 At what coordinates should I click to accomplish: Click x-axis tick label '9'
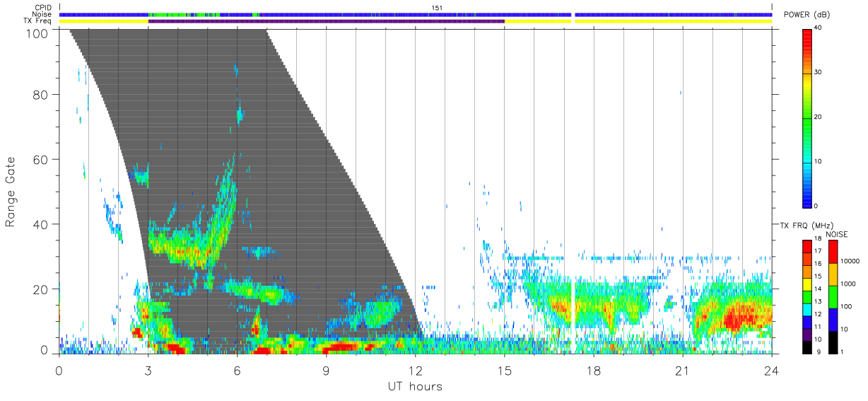[x=326, y=370]
